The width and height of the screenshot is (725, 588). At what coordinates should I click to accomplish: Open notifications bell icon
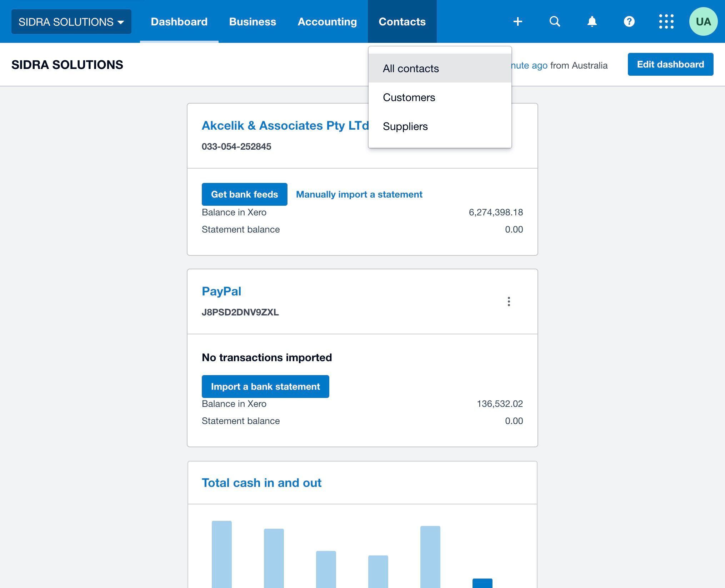tap(592, 21)
